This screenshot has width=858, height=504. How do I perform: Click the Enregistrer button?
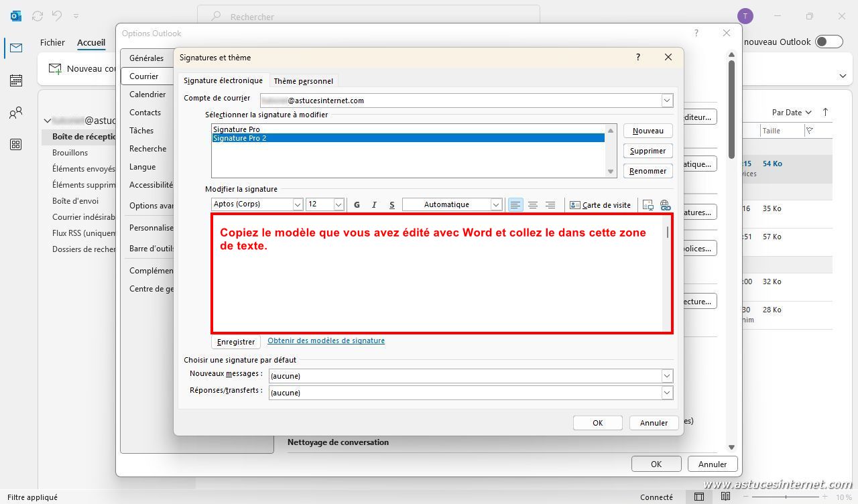(x=236, y=342)
